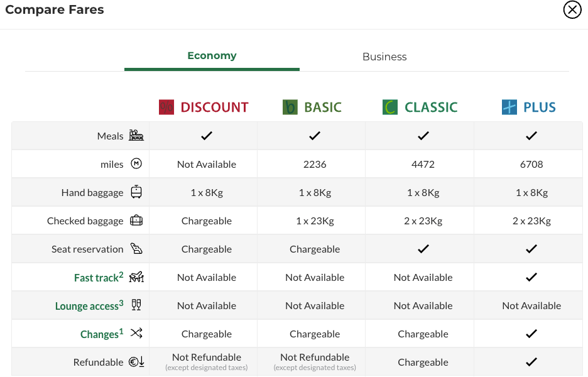The height and width of the screenshot is (377, 588).
Task: Open the Fast track footnote link
Action: [x=98, y=278]
